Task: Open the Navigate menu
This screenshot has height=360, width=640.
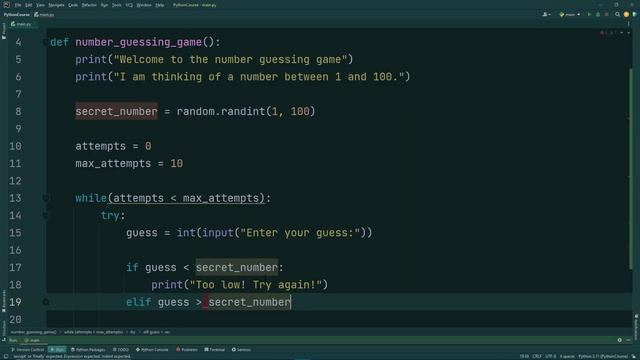Action: coord(56,5)
